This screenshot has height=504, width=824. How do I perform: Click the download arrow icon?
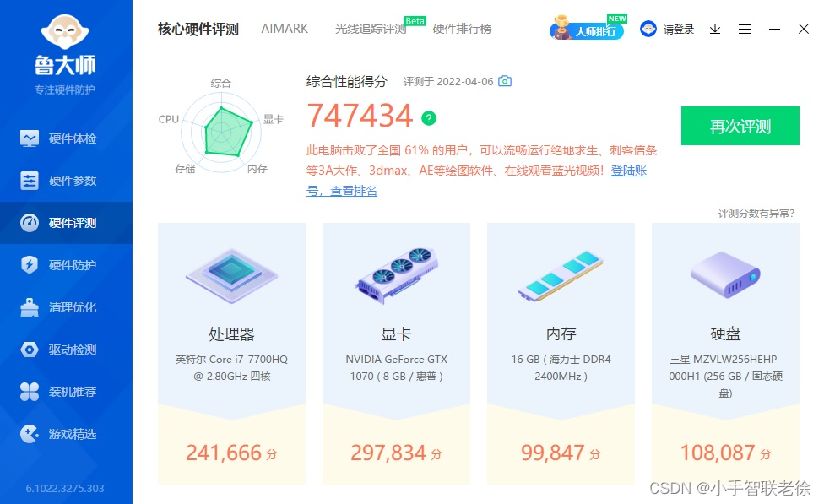[x=715, y=29]
